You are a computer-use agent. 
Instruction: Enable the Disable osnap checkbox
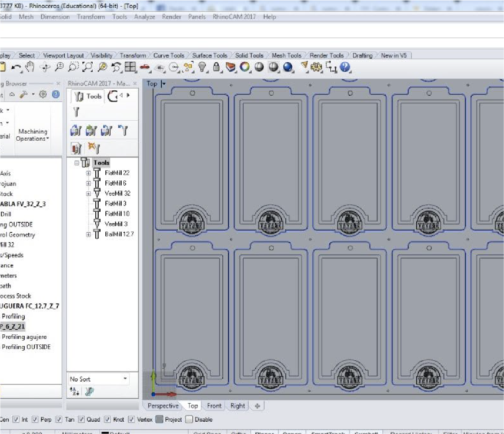point(189,419)
